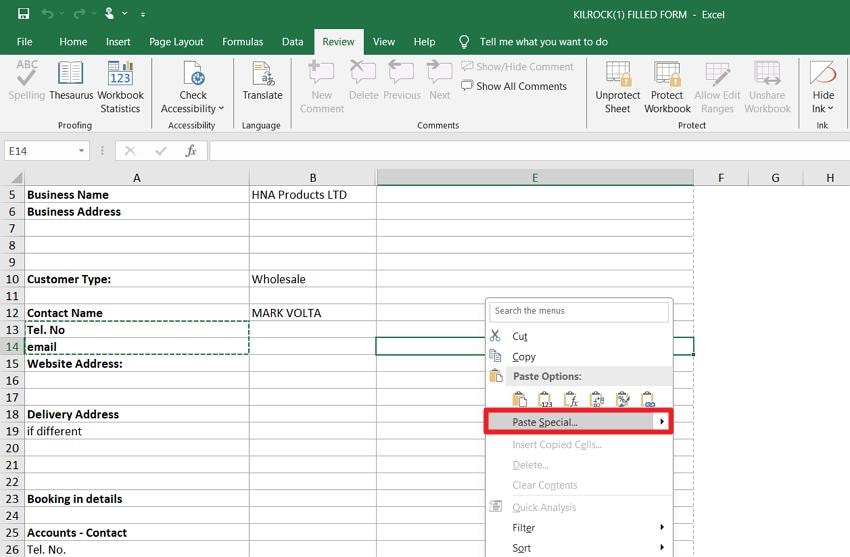Click cell containing Wholesale
The image size is (850, 557).
pyautogui.click(x=313, y=279)
